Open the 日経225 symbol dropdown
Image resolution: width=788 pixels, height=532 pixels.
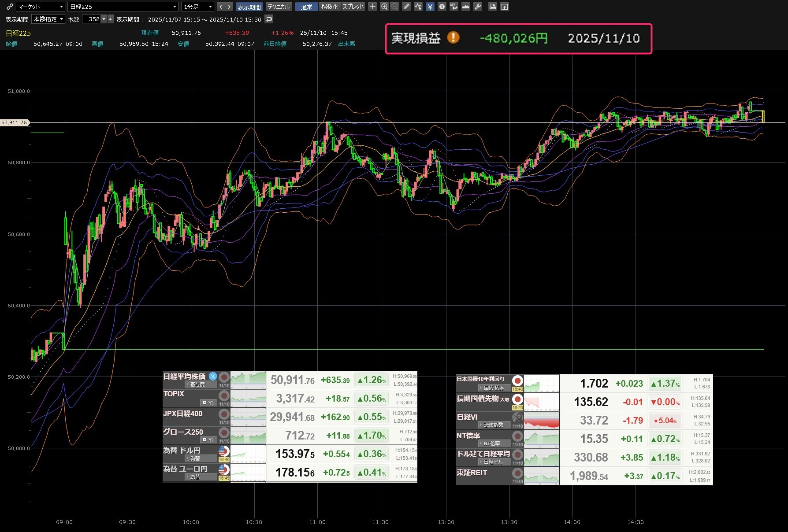(123, 7)
